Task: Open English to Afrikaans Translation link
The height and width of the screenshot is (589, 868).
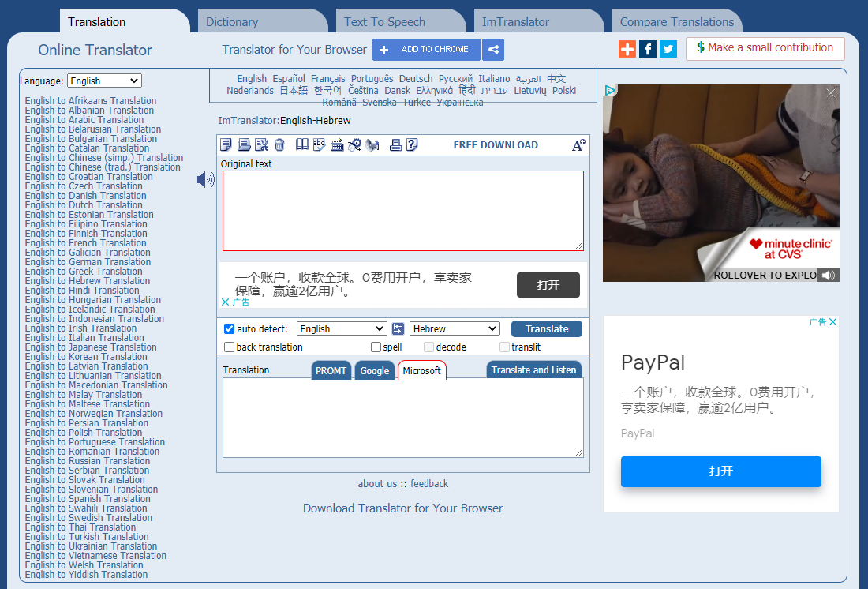Action: point(90,101)
